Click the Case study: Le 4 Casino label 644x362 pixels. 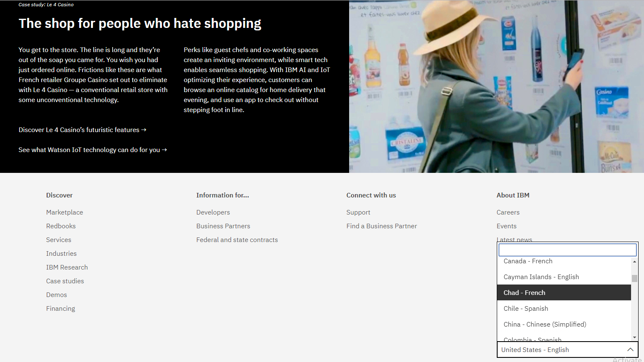coord(46,5)
